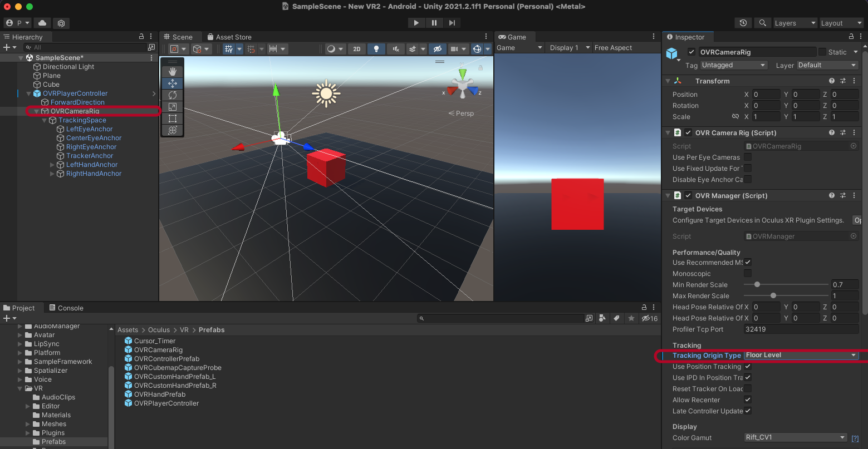Screen dimensions: 868x449
Task: Select the Scale tool in scene overlay
Action: pyautogui.click(x=173, y=107)
